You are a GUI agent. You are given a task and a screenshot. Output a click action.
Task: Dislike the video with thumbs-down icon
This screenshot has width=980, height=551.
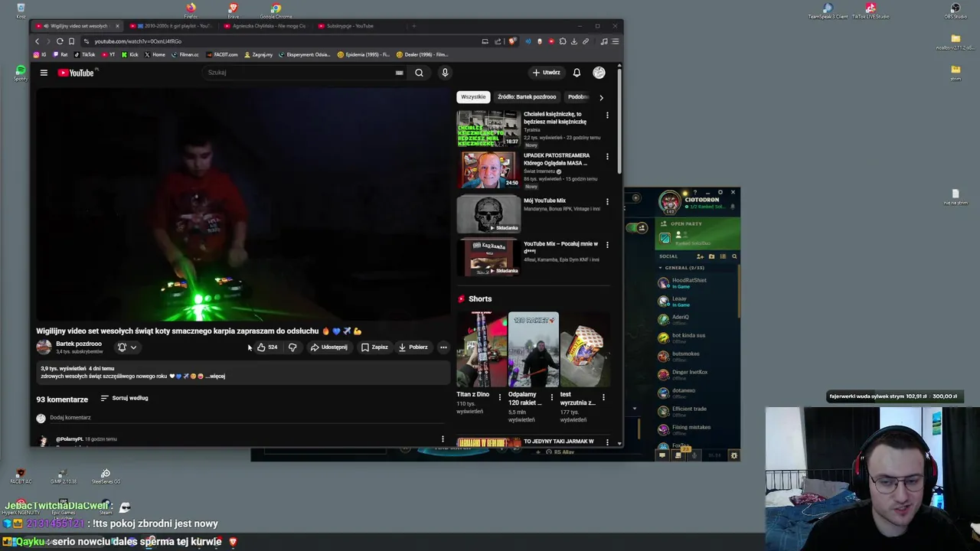click(x=292, y=347)
